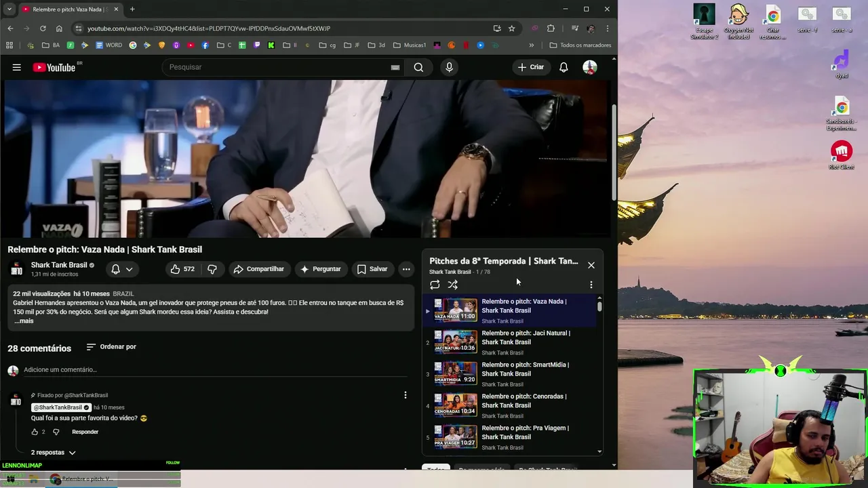Image resolution: width=868 pixels, height=488 pixels.
Task: Open @SharkTankBrasil commenter handle link
Action: (61, 407)
